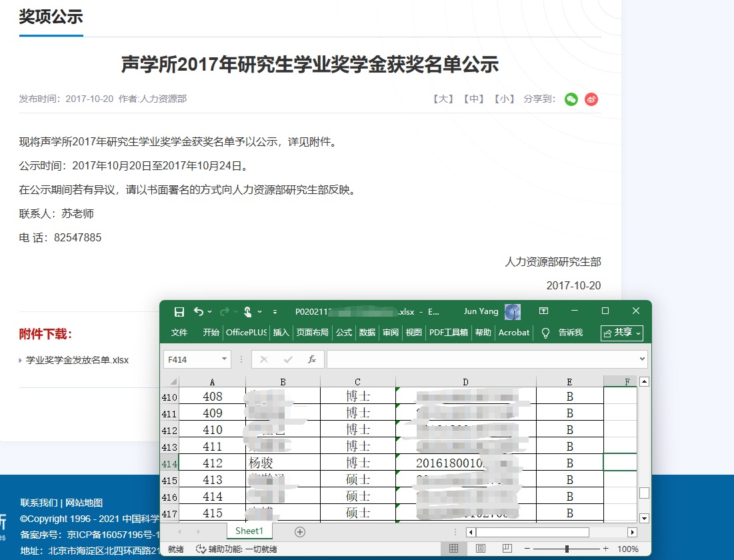Open the 公式 ribbon tab
The image size is (734, 560).
[x=344, y=333]
